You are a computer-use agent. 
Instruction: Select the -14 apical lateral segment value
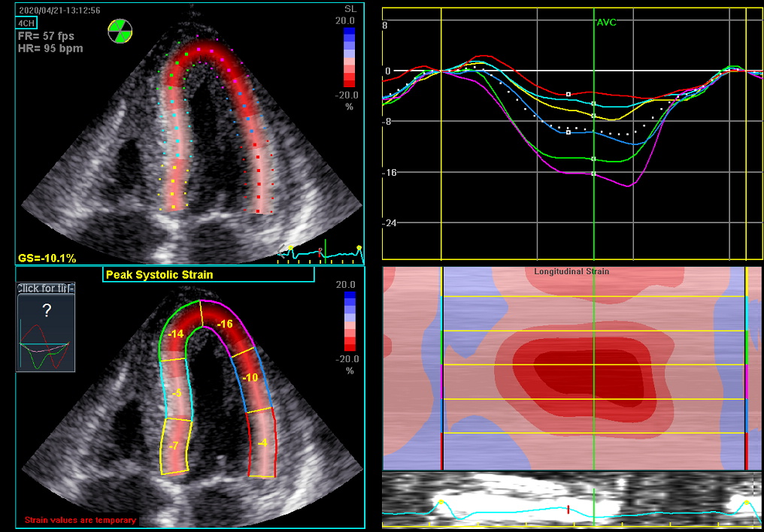point(175,334)
